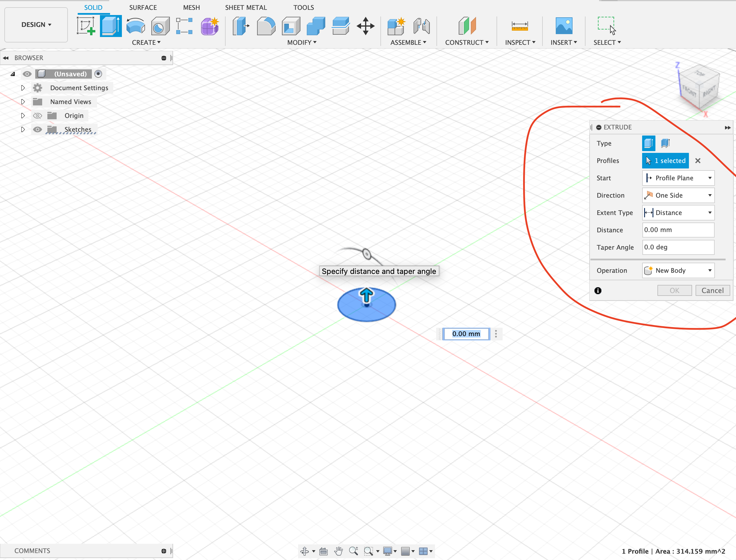Choose the solid Extrude type
736x560 pixels.
[x=648, y=143]
